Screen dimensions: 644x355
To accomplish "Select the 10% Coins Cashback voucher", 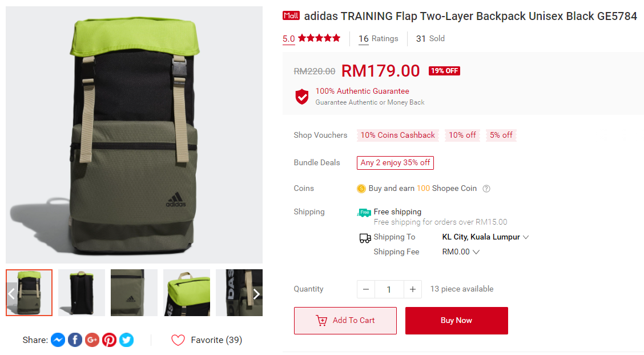I will (x=397, y=135).
